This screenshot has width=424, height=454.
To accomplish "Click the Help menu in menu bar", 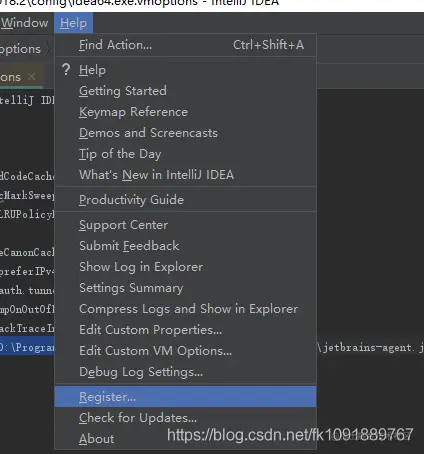I will coord(73,23).
